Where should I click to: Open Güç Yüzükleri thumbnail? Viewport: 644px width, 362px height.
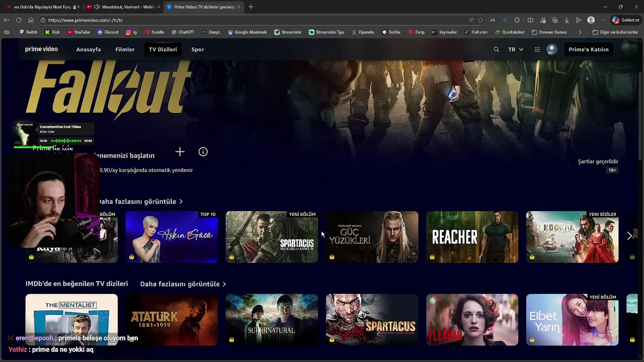tap(372, 237)
